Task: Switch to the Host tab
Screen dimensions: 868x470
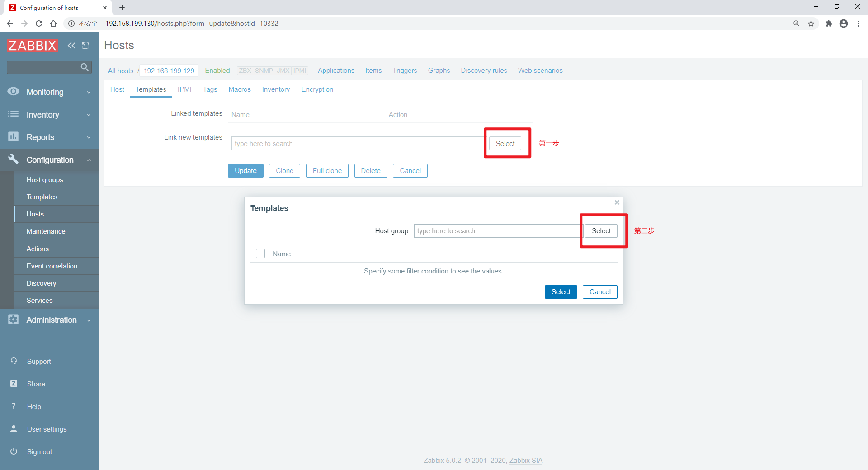Action: (x=117, y=89)
